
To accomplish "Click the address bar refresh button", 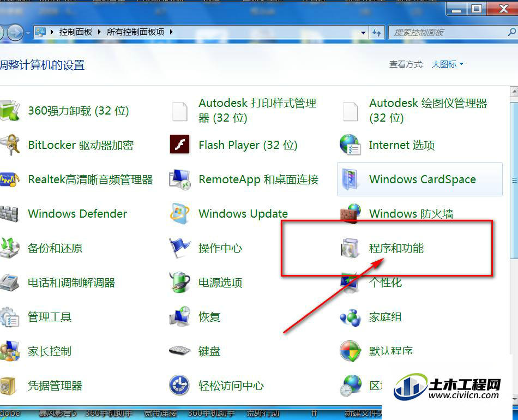I will tap(377, 32).
